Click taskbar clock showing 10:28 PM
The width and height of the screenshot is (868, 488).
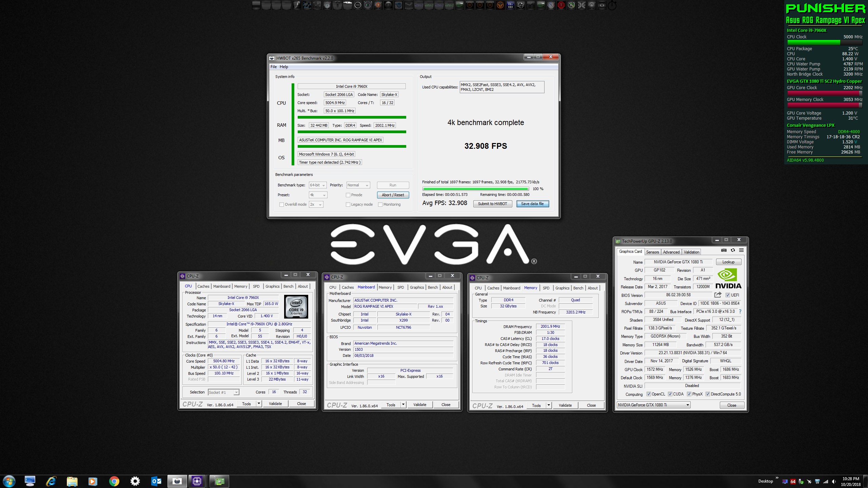tap(851, 482)
